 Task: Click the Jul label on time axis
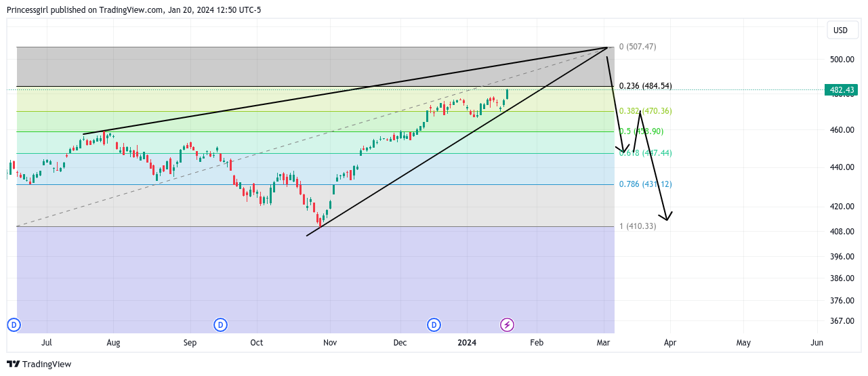click(47, 343)
